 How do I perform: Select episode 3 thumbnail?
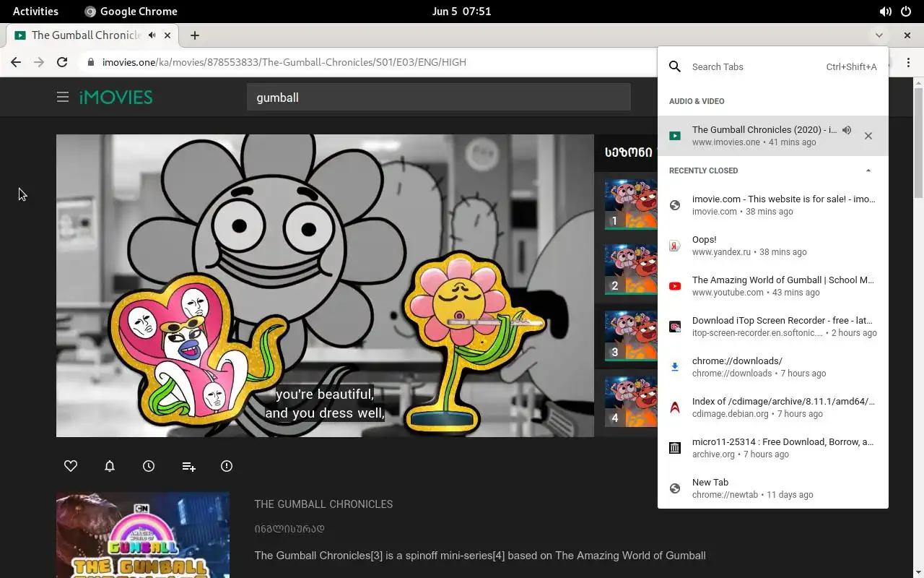click(x=631, y=336)
